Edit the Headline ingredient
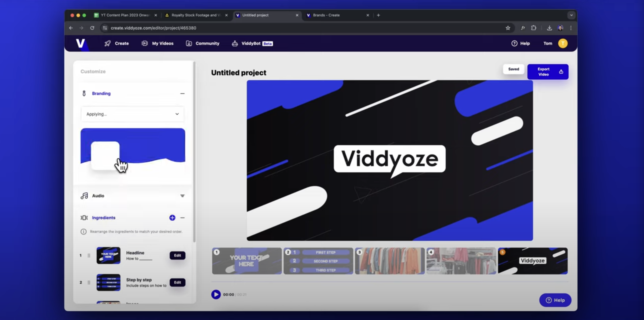This screenshot has width=644, height=320. (x=178, y=255)
